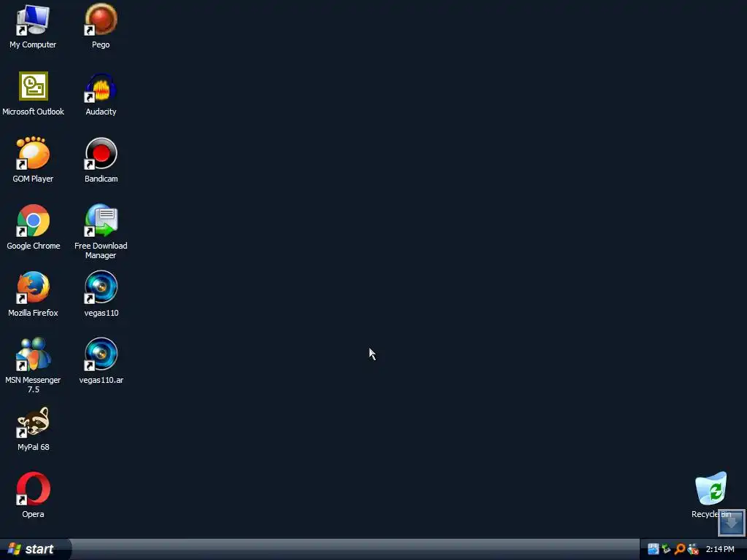Click the blue download arrow floating box
This screenshot has height=560, width=747.
pos(731,523)
